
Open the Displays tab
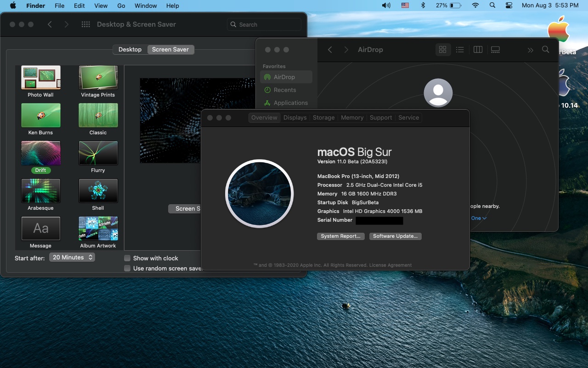pos(295,118)
